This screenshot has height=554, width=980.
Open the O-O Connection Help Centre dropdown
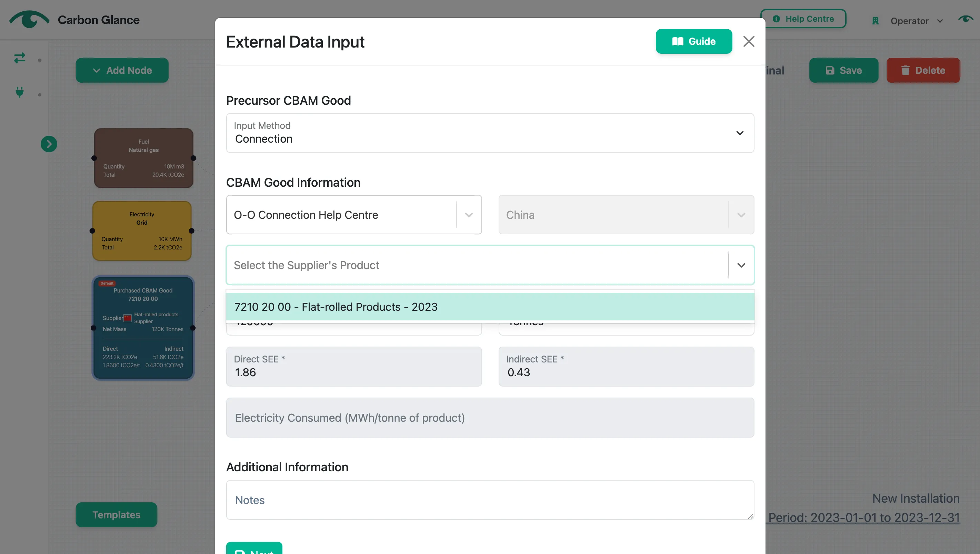point(354,215)
